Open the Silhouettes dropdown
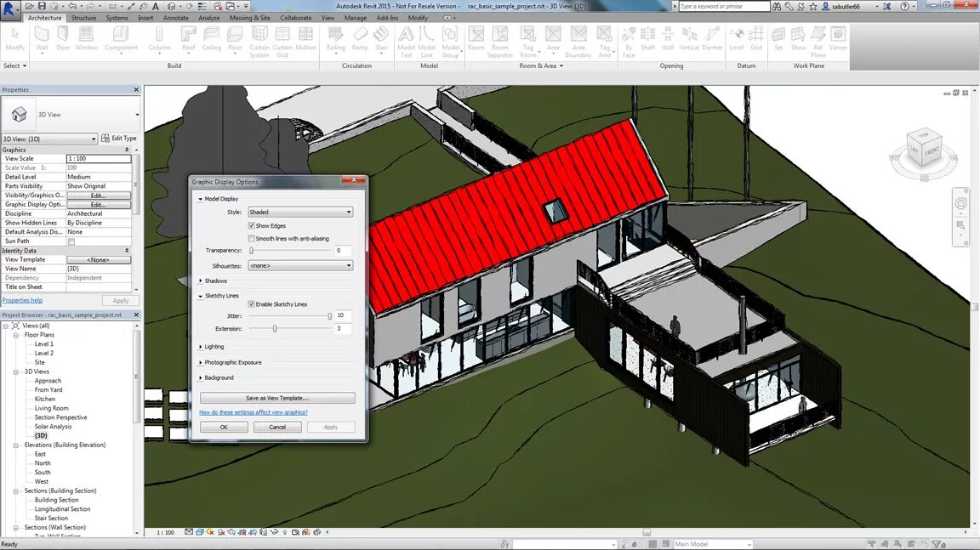 click(x=300, y=266)
